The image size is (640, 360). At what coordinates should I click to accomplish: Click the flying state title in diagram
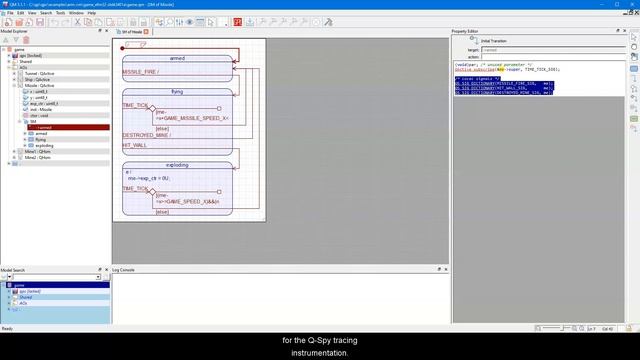coord(177,92)
